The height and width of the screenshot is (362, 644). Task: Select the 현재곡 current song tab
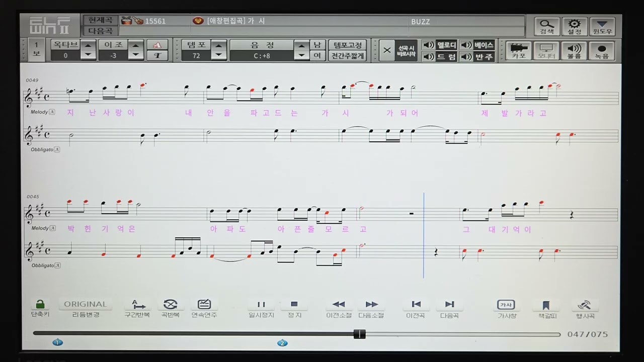point(101,21)
